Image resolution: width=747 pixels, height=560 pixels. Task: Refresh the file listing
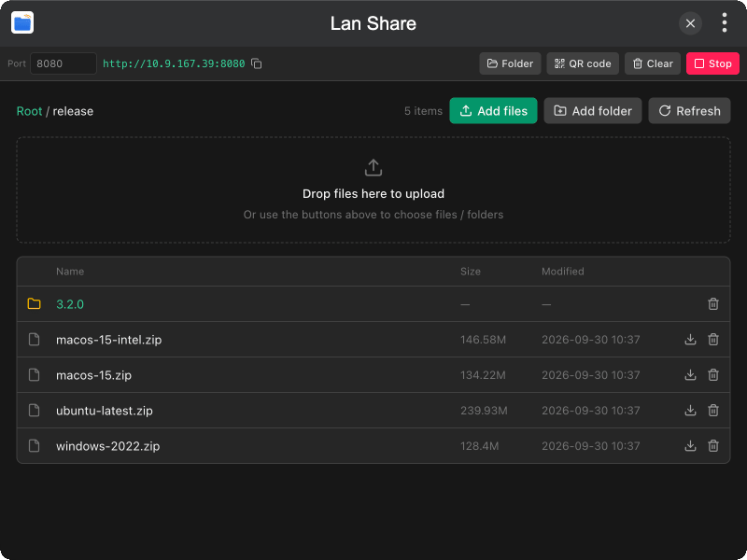[689, 110]
